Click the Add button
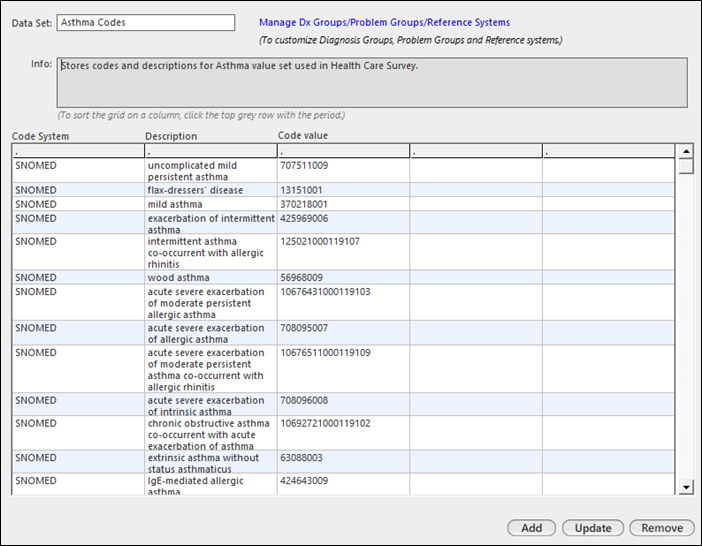Viewport: 702px width, 546px height. [x=531, y=528]
